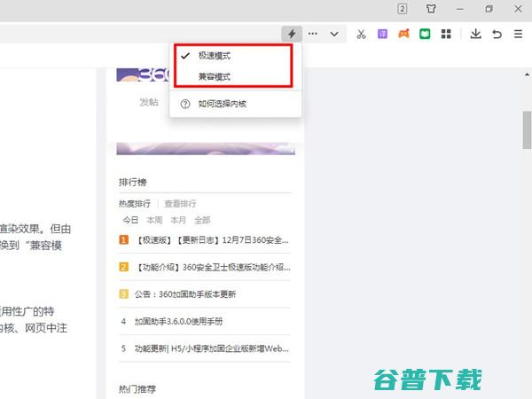
Task: Open 加固助手3.6.0.0使用手册 post
Action: [178, 321]
